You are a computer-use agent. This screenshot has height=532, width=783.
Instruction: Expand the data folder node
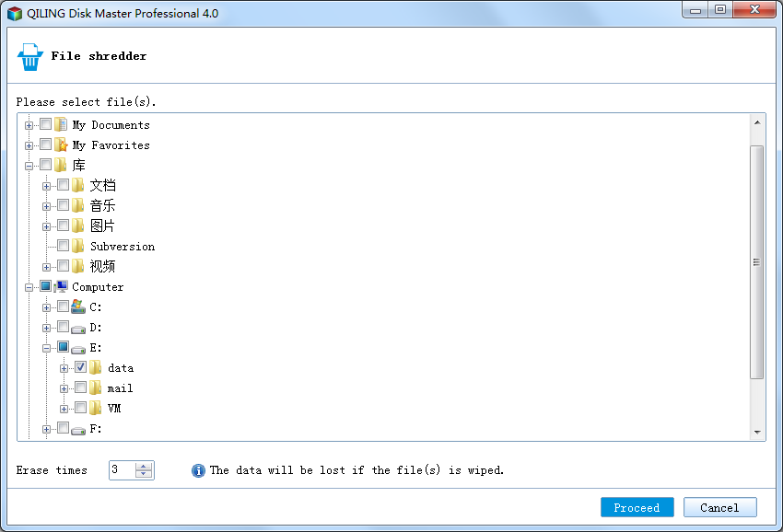[x=64, y=369]
